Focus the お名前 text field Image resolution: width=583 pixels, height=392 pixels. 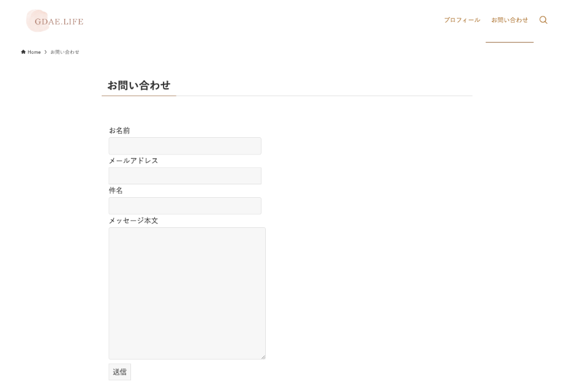pos(185,146)
